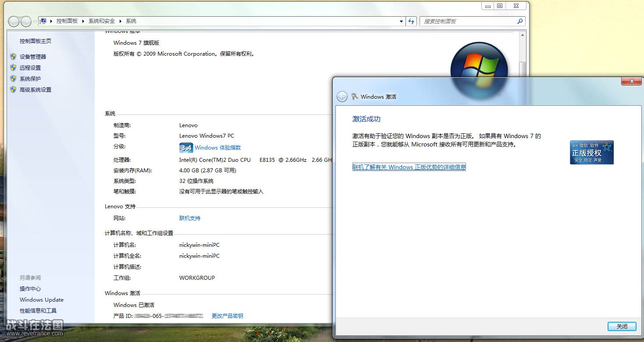This screenshot has width=644, height=342.
Task: Click the 关闭 button in activation dialog
Action: [x=622, y=326]
